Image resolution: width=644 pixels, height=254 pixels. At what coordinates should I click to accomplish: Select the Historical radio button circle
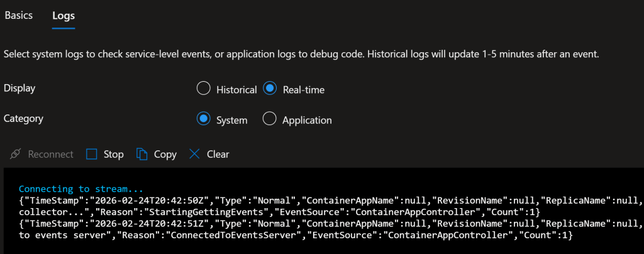(203, 89)
